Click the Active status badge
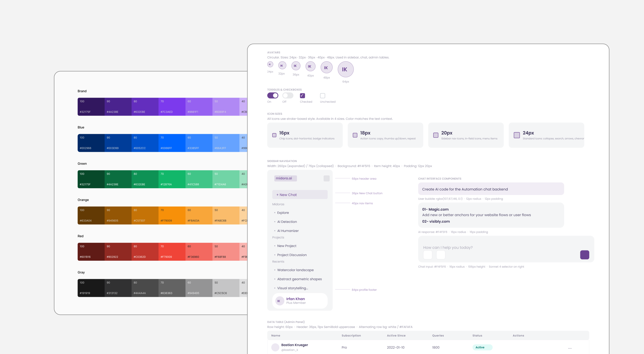Screen dimensions: 644x354 click(482, 347)
